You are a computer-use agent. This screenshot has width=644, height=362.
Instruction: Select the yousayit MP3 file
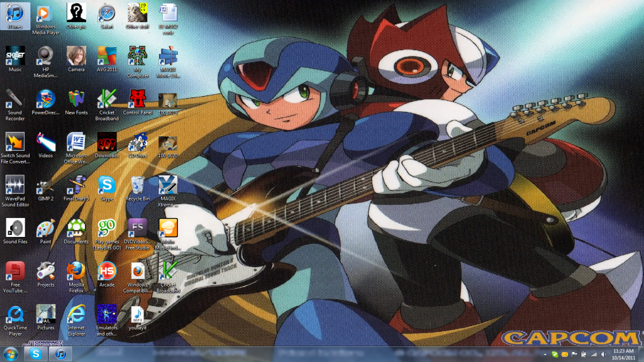point(137,314)
